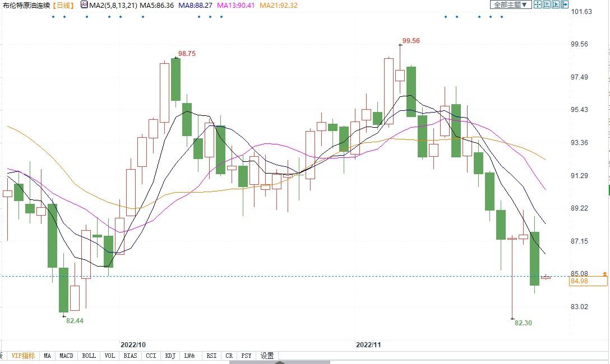Select the LW& indicator tab
Screen dimensions: 610x364
[190, 356]
